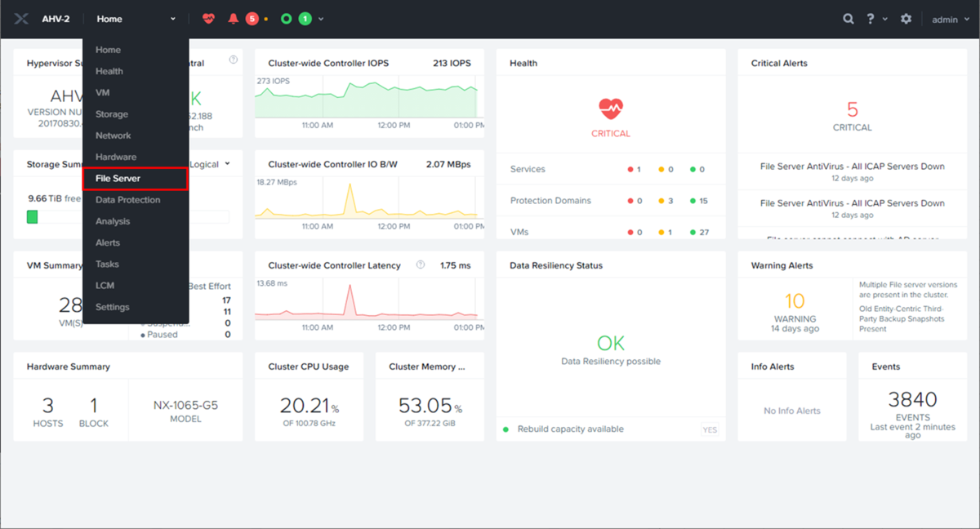Screen dimensions: 980x529
Task: Click the Protection Domains health row
Action: (610, 201)
